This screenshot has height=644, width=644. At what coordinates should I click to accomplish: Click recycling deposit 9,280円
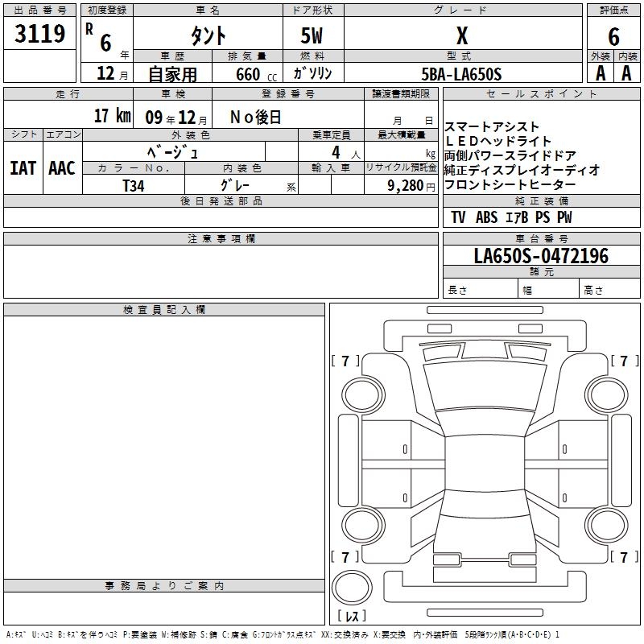point(411,186)
